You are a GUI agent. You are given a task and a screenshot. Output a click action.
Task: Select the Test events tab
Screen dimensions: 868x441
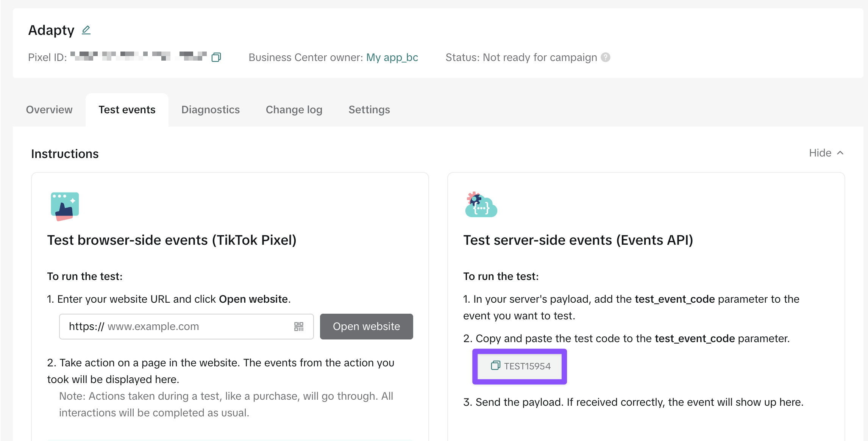coord(127,110)
